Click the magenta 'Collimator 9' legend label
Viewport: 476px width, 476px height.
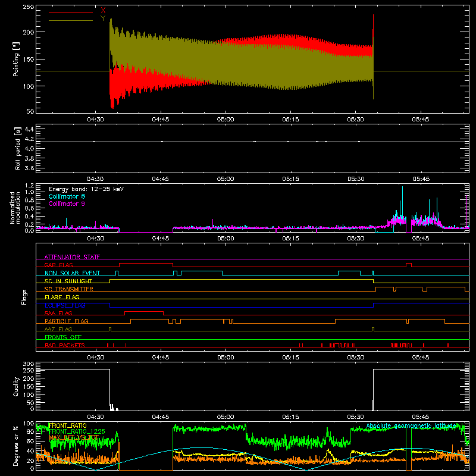(67, 203)
